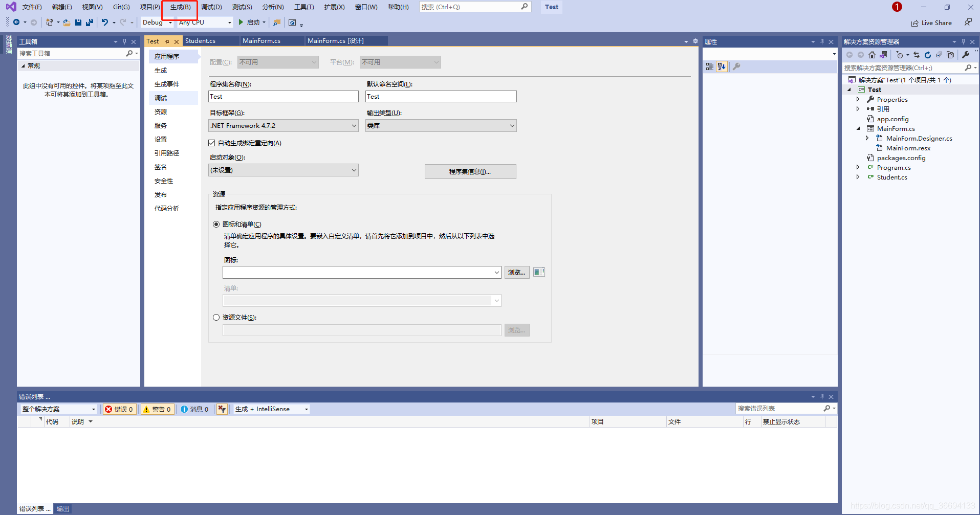The height and width of the screenshot is (515, 980).
Task: Click the categorized view icon in Properties panel
Action: click(710, 66)
